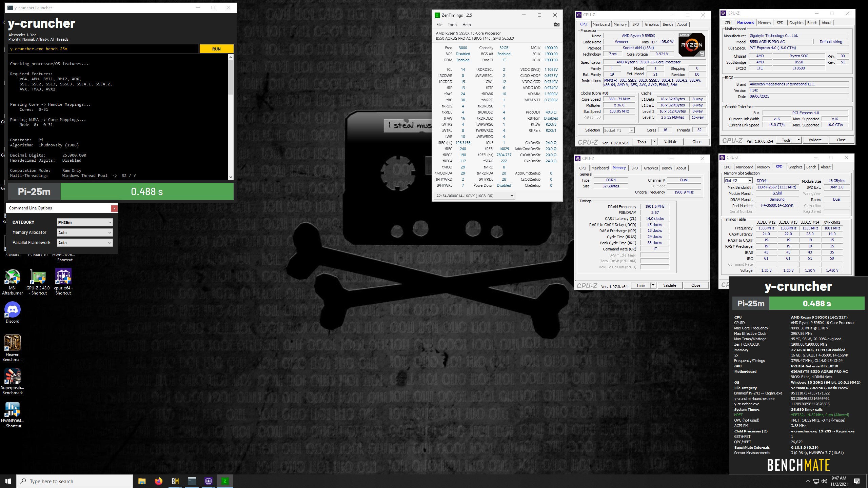The height and width of the screenshot is (488, 868).
Task: Open ZenTimings Help menu
Action: (x=467, y=25)
